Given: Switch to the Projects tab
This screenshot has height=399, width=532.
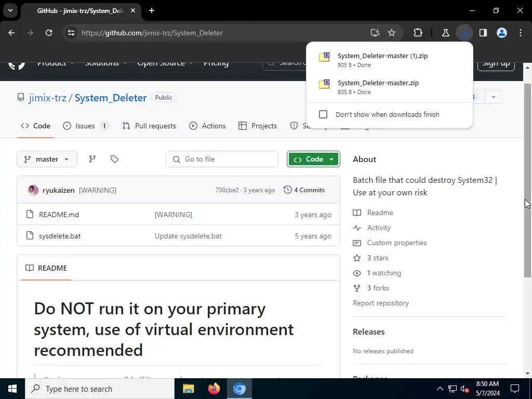Looking at the screenshot, I should click(x=258, y=126).
